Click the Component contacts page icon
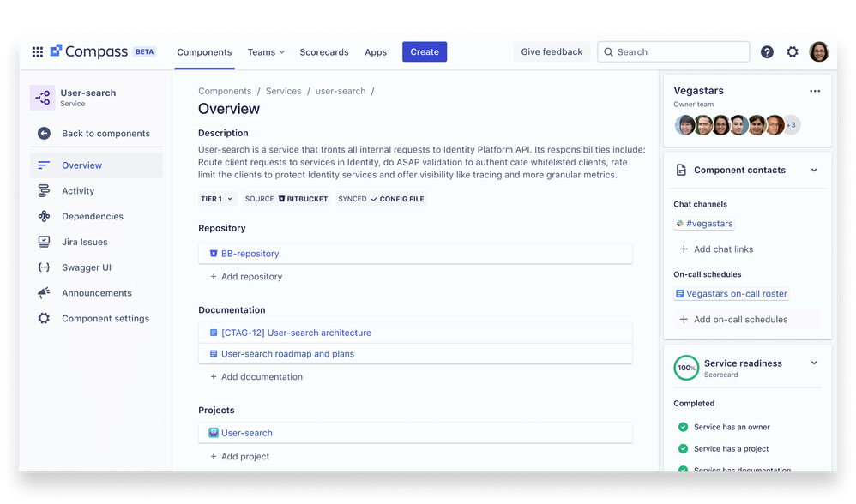856x504 pixels. 681,171
